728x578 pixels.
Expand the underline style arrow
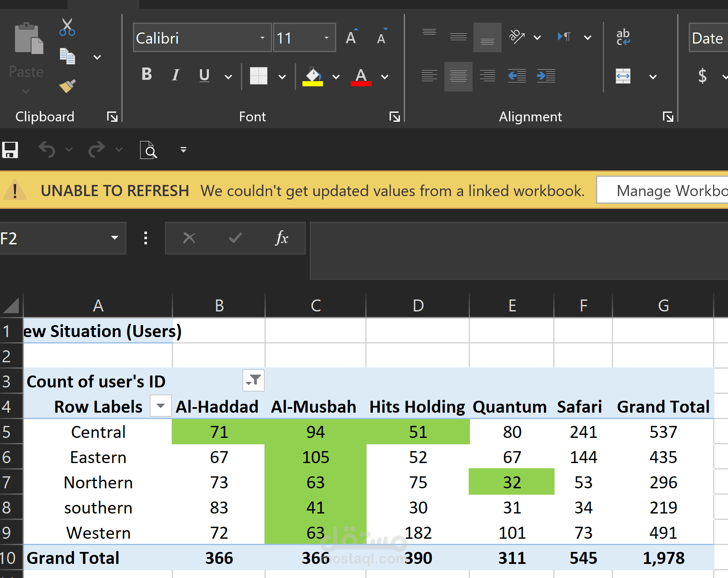point(229,77)
